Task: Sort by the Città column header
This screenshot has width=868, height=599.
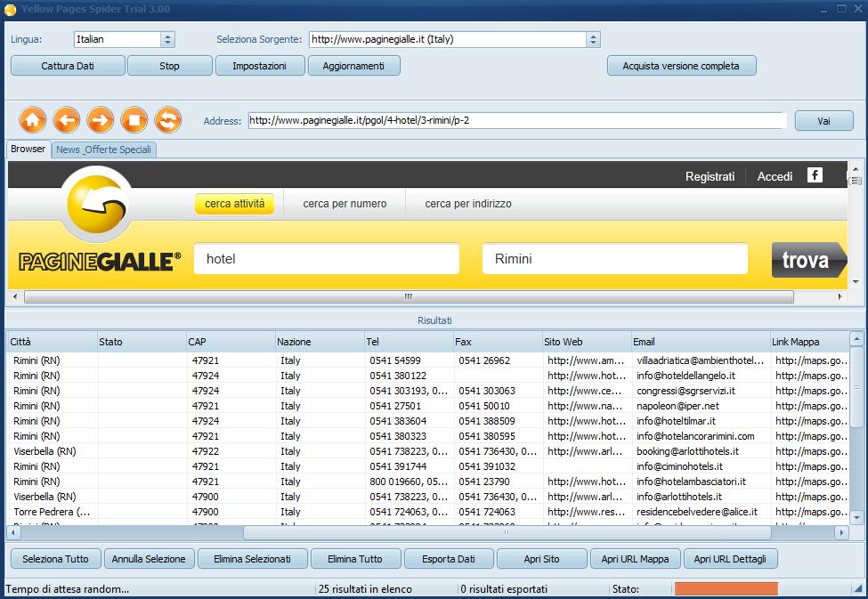Action: [53, 342]
